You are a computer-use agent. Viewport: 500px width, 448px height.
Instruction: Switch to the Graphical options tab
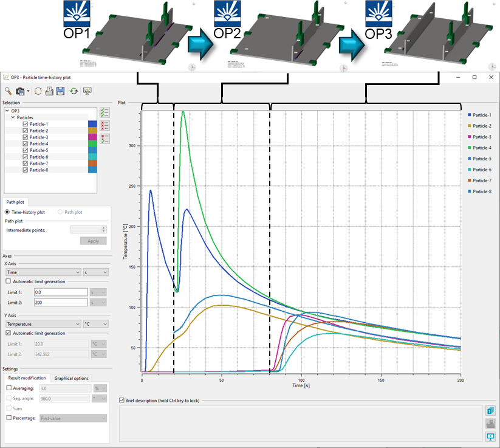point(72,378)
